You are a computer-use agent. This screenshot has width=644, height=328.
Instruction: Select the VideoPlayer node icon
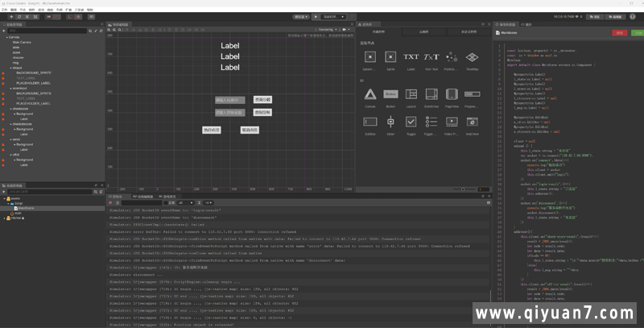(x=452, y=122)
